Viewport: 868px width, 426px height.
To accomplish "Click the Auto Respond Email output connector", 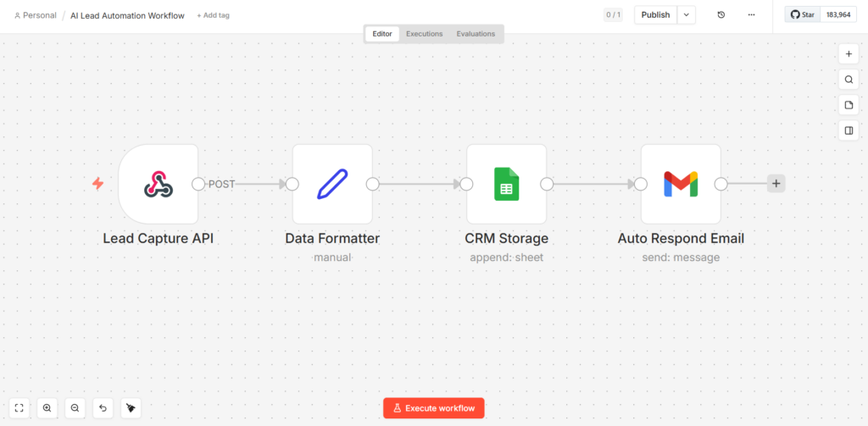I will pos(721,185).
